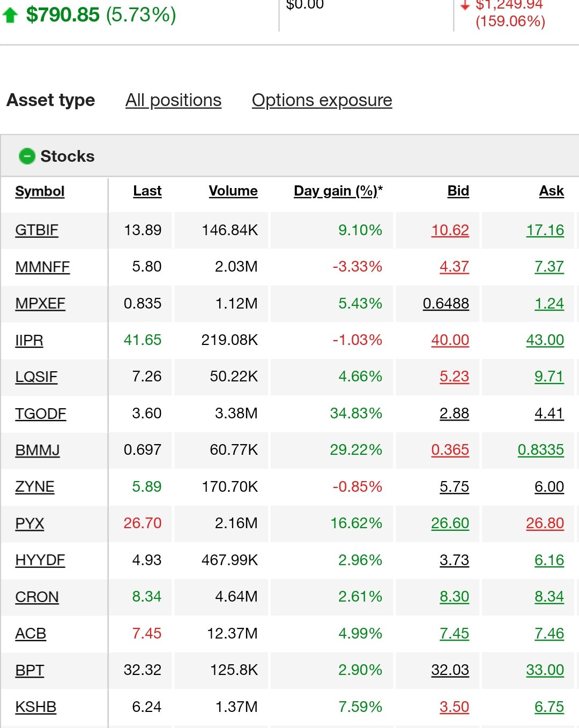The height and width of the screenshot is (728, 579).
Task: Sort table by Day gain (%) column
Action: [338, 191]
